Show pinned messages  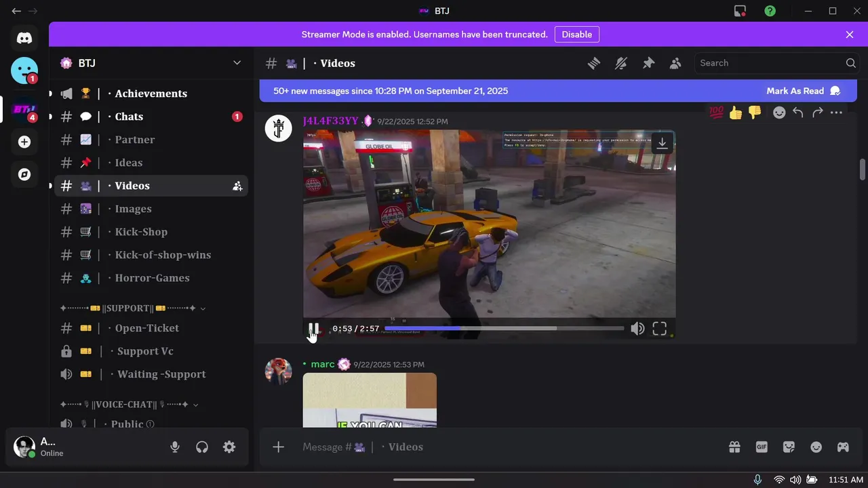(648, 63)
